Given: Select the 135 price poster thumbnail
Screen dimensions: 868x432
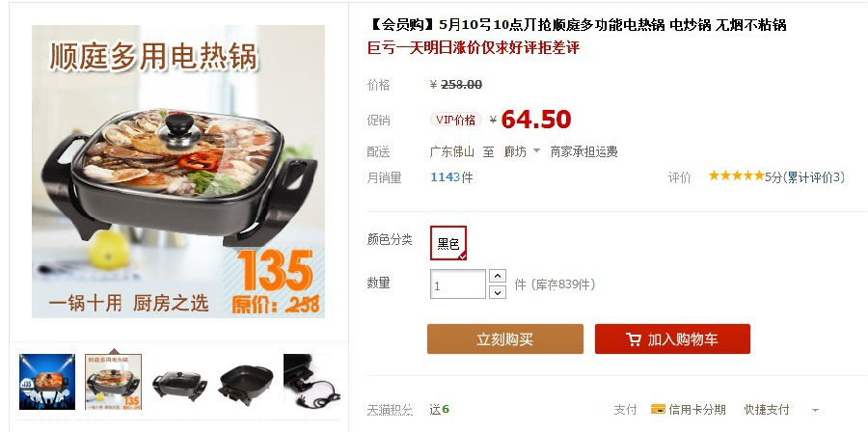Looking at the screenshot, I should (x=114, y=382).
